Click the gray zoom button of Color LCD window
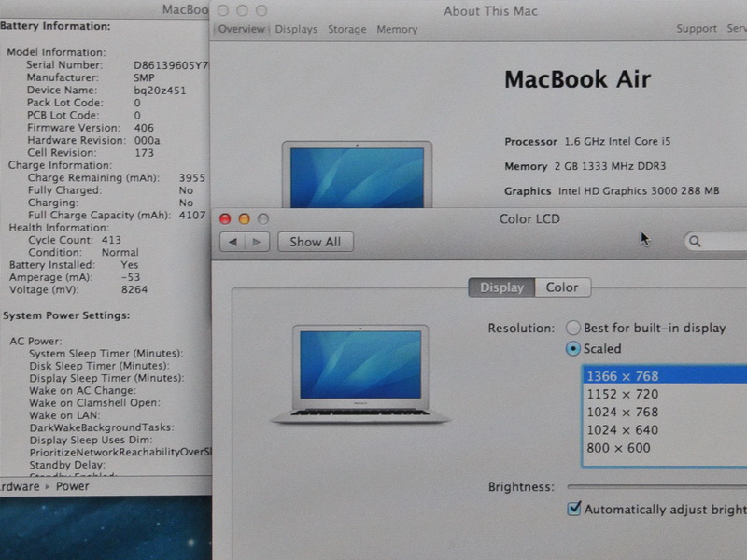 tap(263, 218)
